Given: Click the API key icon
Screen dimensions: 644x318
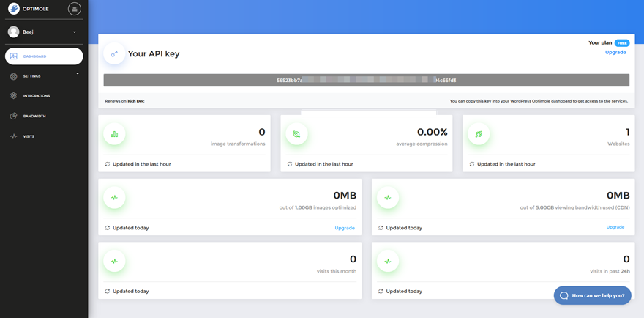Looking at the screenshot, I should pyautogui.click(x=114, y=53).
